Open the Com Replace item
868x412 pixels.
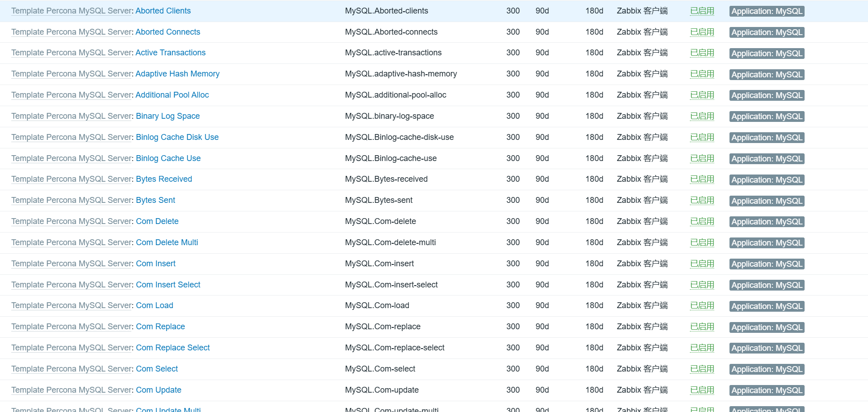coord(161,327)
